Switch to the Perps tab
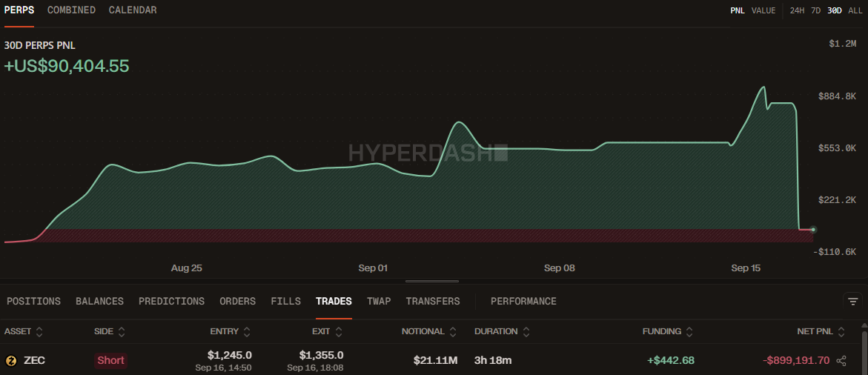Screen dimensions: 868x375 pyautogui.click(x=19, y=10)
